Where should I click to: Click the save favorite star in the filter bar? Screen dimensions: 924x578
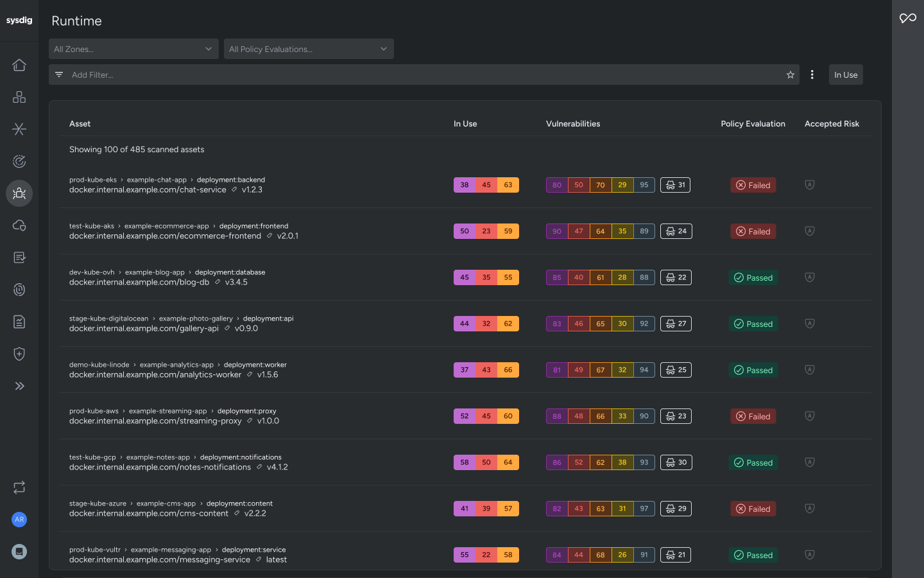coord(791,74)
